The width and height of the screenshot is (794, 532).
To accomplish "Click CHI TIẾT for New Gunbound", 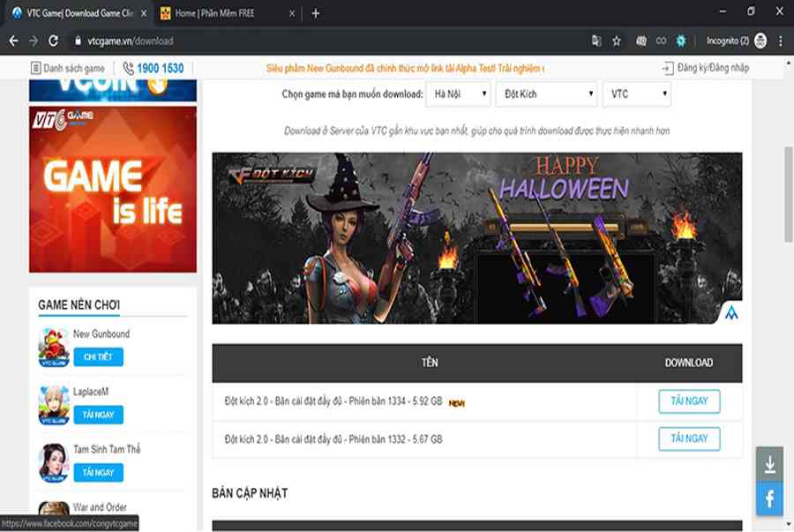I will (98, 356).
